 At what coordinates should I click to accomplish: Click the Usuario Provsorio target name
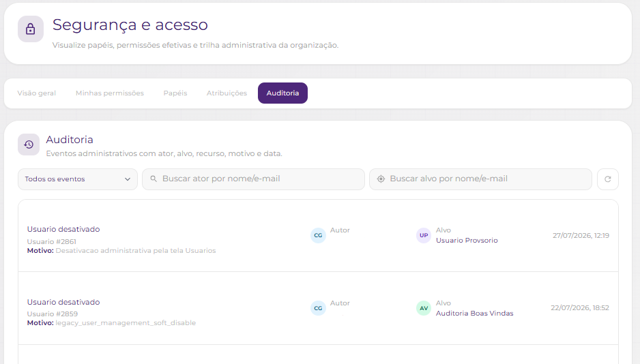coord(467,241)
